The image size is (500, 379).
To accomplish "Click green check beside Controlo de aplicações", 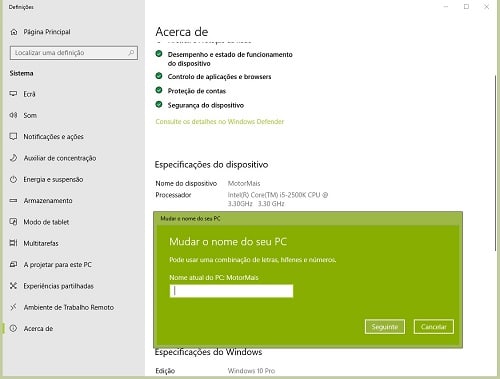I will click(159, 76).
